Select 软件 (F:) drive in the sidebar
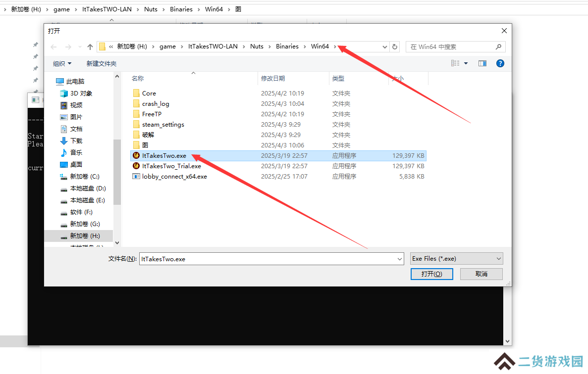This screenshot has height=374, width=588. (x=76, y=212)
